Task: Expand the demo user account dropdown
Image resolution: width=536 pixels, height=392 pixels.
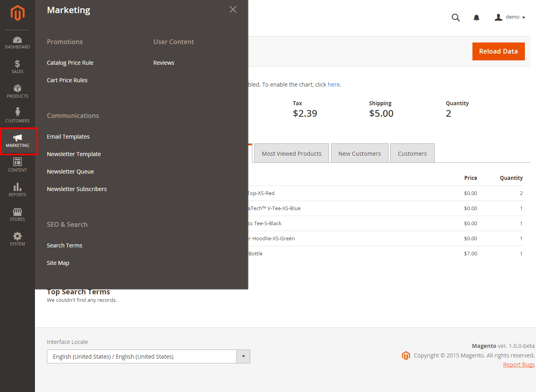Action: 510,17
